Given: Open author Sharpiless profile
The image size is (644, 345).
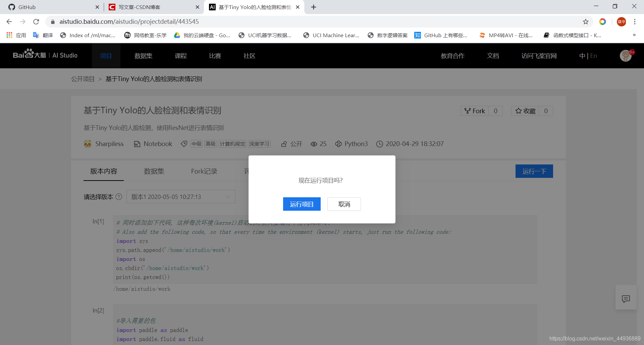Looking at the screenshot, I should [109, 144].
